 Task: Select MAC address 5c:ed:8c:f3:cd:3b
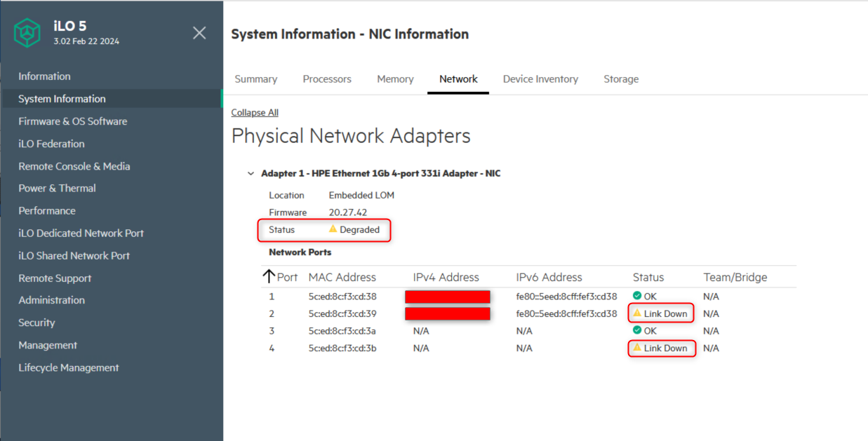(342, 348)
